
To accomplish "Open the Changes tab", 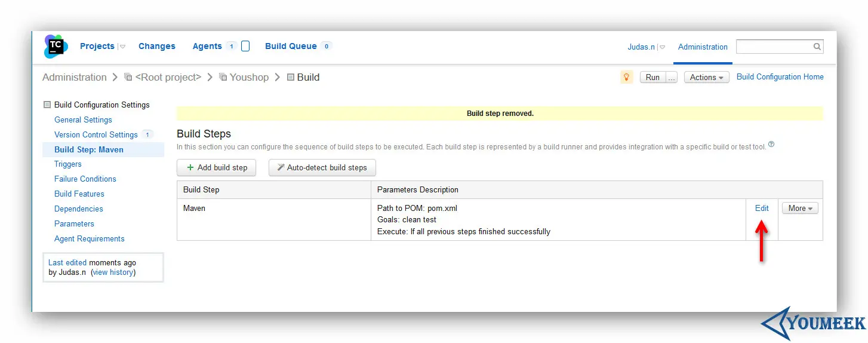I will click(157, 46).
